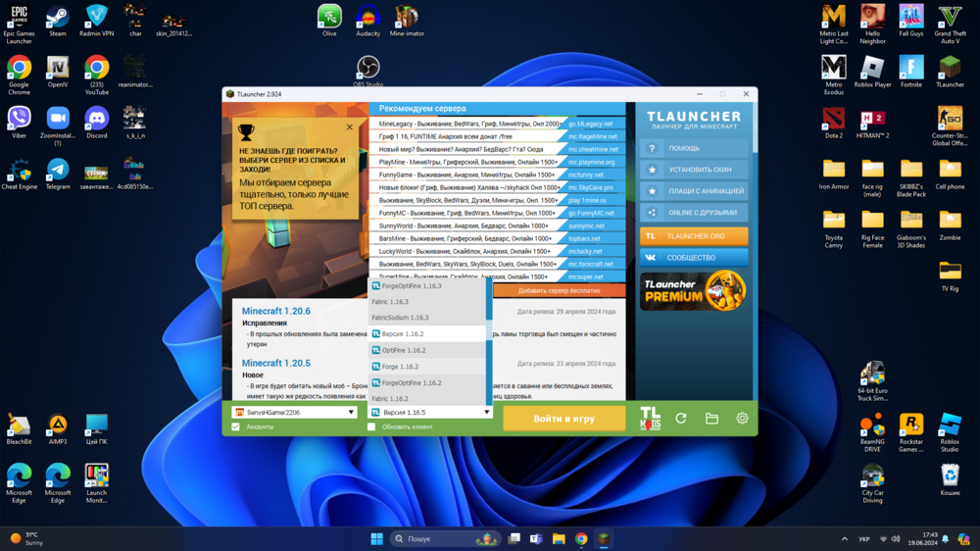Click the TLauncher Premium banner
980x551 pixels.
pyautogui.click(x=694, y=291)
